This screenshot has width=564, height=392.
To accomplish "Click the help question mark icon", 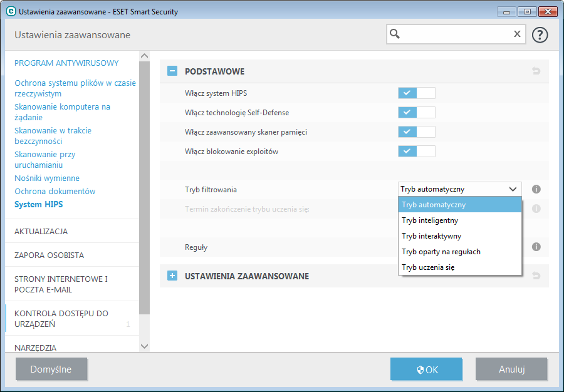I will [540, 35].
